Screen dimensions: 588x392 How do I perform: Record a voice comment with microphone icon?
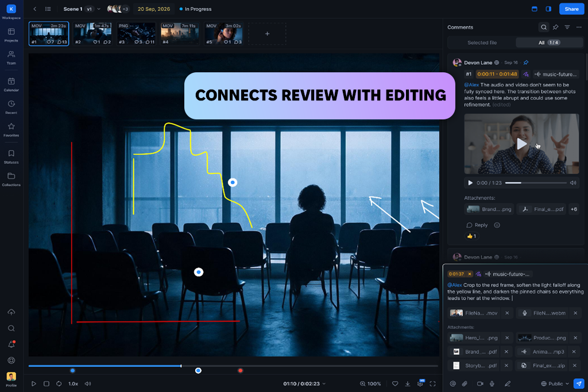tap(492, 383)
